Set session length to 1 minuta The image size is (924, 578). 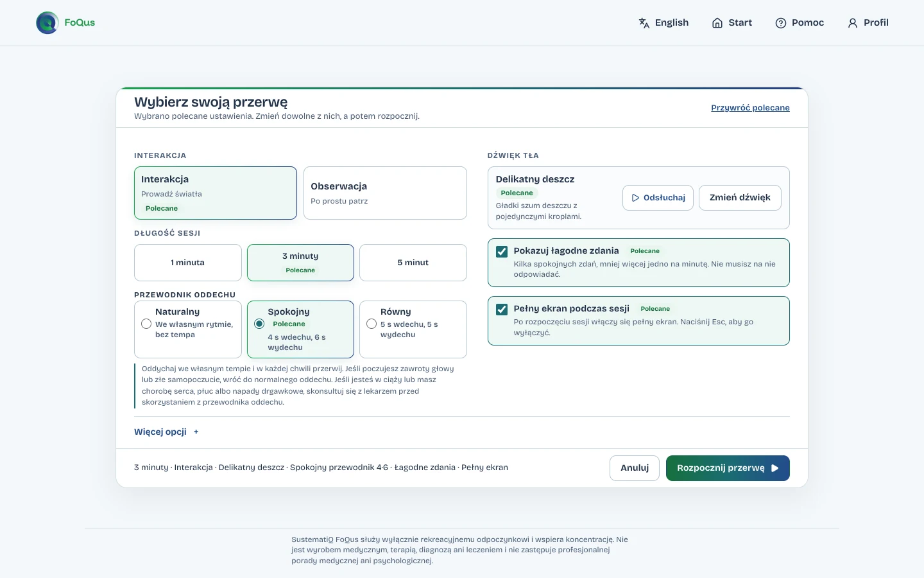(x=188, y=263)
